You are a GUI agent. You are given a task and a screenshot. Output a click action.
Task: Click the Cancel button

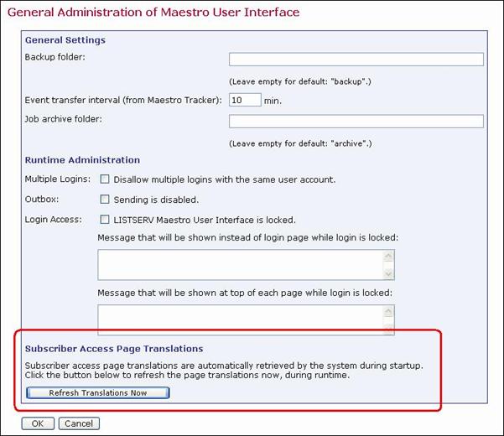79,423
